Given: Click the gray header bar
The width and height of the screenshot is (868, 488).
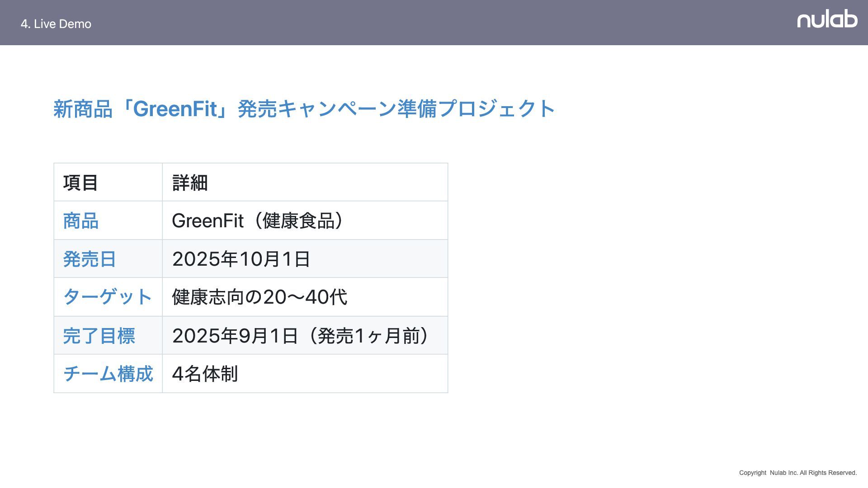Looking at the screenshot, I should 434,23.
